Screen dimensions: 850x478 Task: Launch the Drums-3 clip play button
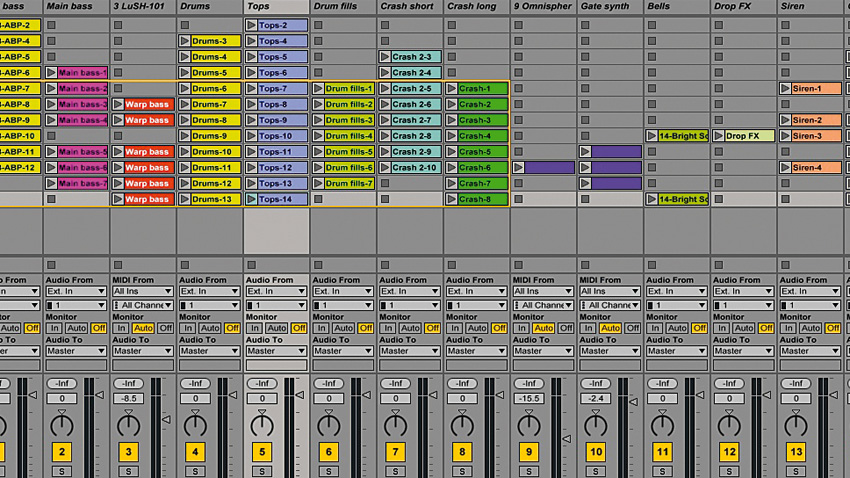pyautogui.click(x=185, y=41)
